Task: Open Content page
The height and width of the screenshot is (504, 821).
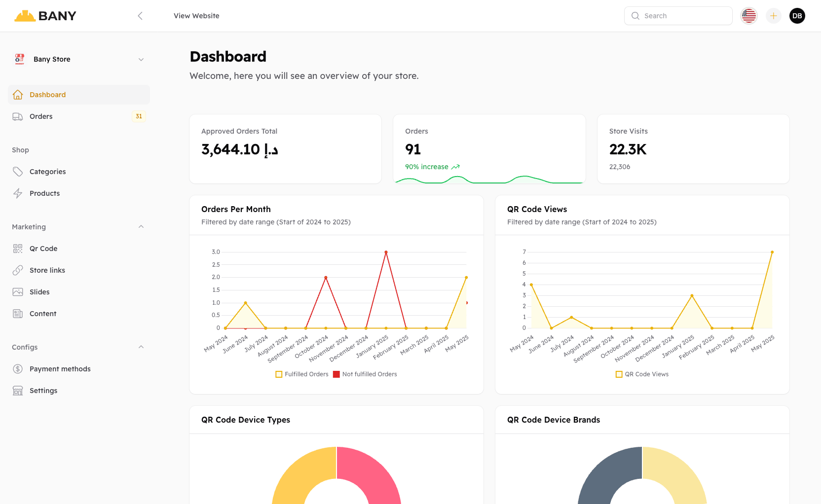Action: pyautogui.click(x=79, y=314)
